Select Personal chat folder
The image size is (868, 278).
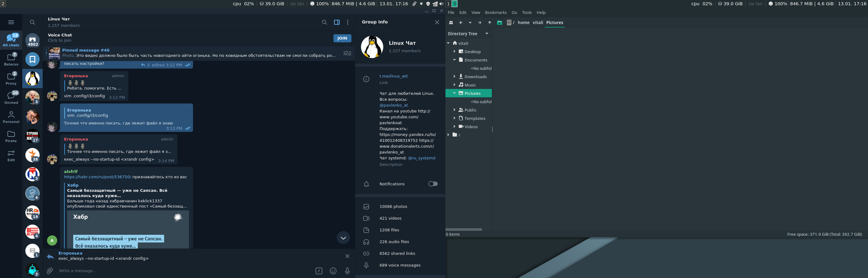click(x=11, y=117)
